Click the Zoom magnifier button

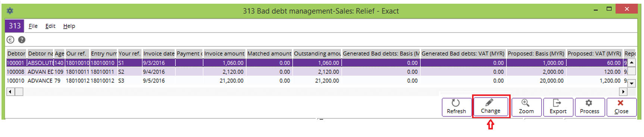(x=526, y=107)
